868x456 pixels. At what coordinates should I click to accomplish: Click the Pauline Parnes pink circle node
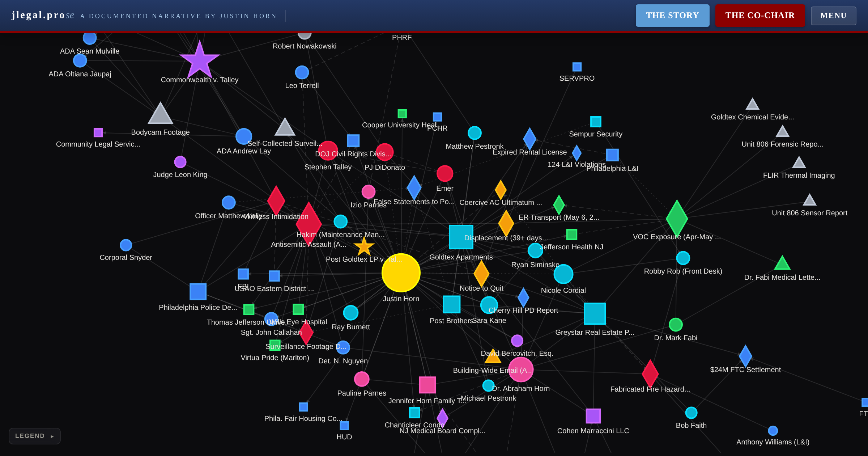pyautogui.click(x=362, y=379)
